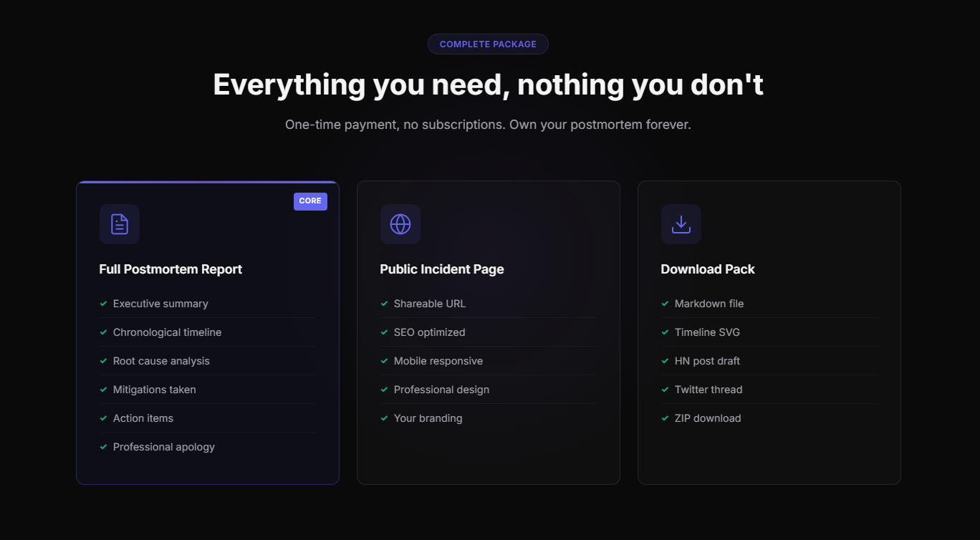This screenshot has width=980, height=540.
Task: Click the document icon on Full Postmortem Report card
Action: (120, 224)
